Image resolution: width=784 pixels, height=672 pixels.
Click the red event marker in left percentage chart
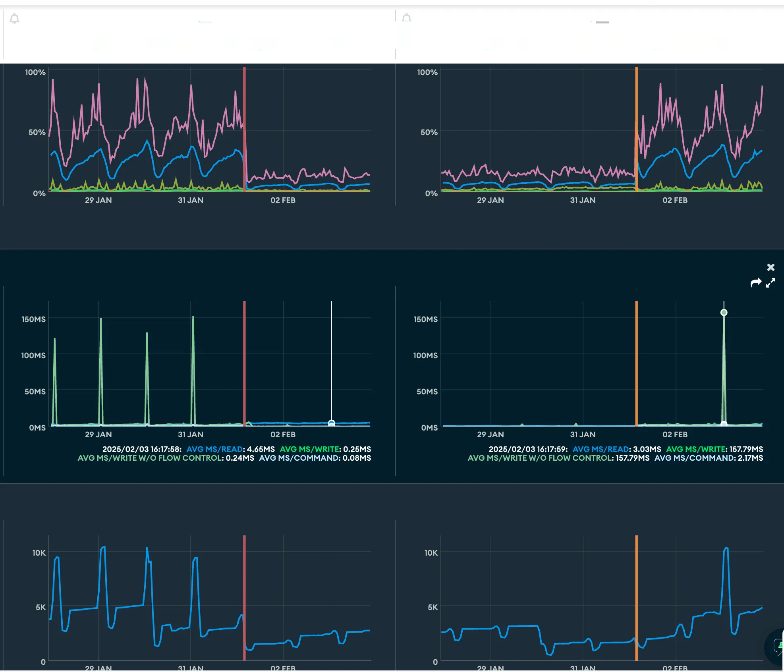coord(244,129)
